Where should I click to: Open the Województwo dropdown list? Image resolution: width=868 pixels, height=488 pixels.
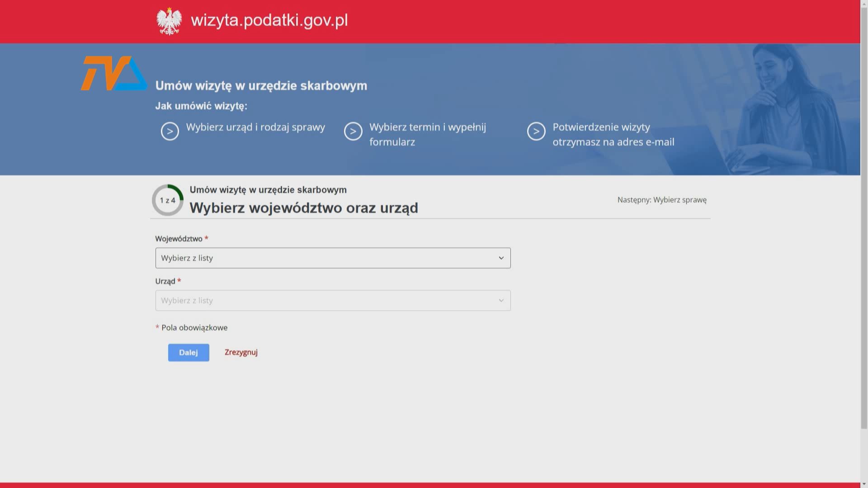[x=325, y=258]
